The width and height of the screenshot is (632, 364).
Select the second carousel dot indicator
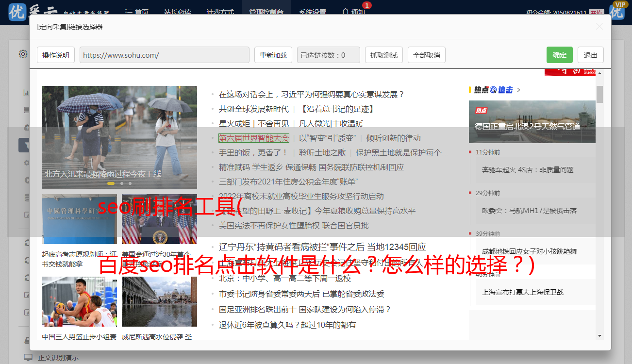pos(122,183)
